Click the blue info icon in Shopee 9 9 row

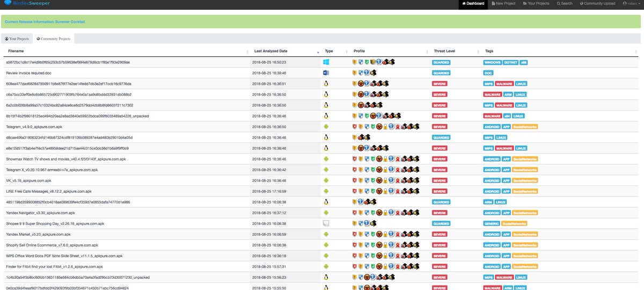[367, 223]
